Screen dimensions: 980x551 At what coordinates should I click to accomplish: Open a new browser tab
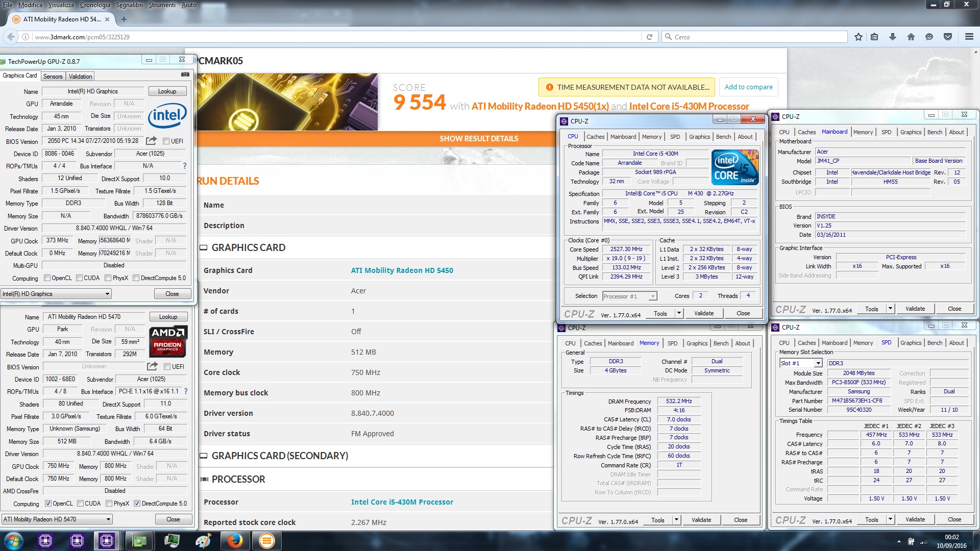click(x=124, y=19)
